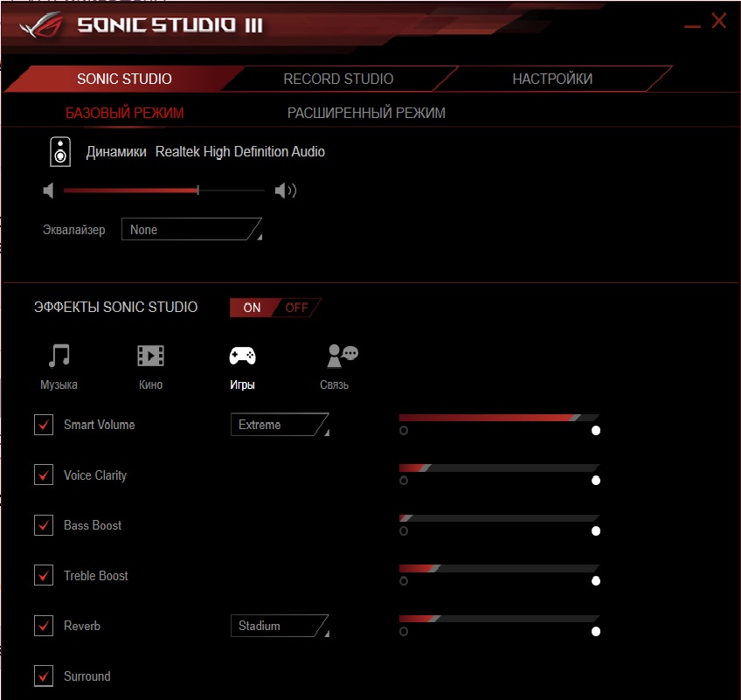Minimize the Sonic Studio III window

tap(692, 26)
